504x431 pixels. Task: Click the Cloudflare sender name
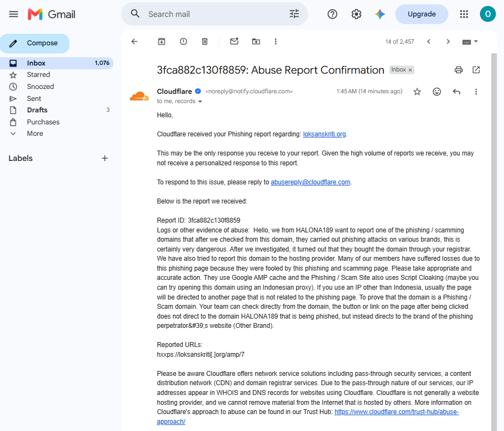click(x=174, y=92)
